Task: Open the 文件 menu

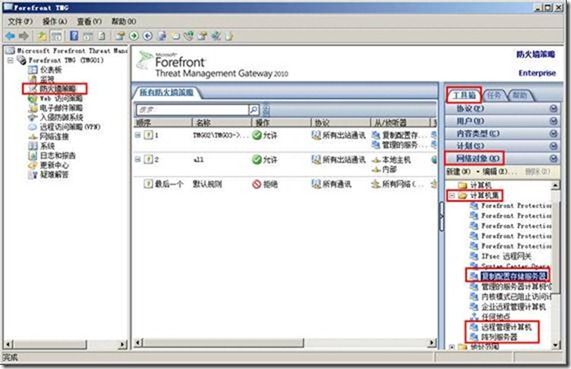Action: click(x=20, y=21)
